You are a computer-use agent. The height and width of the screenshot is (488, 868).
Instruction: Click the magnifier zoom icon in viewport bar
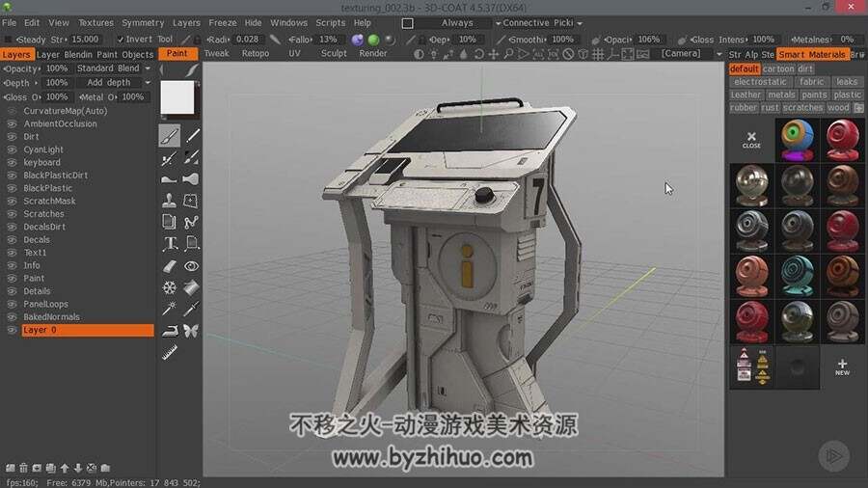[x=508, y=54]
